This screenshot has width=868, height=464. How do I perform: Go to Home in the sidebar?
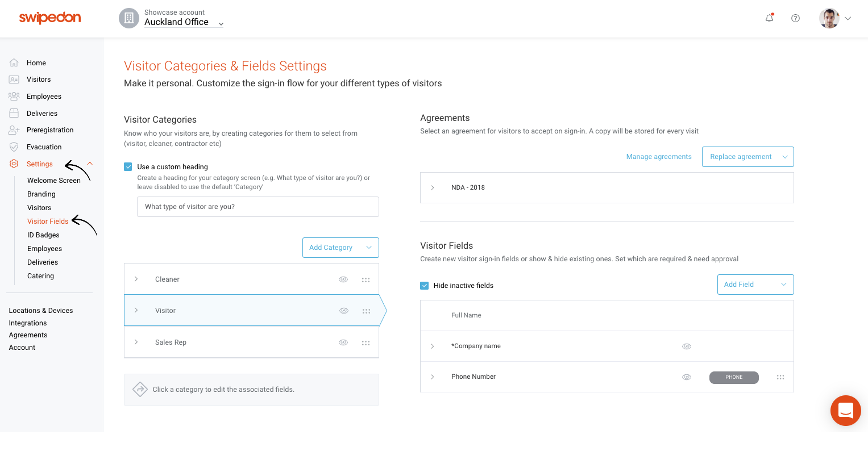point(36,63)
